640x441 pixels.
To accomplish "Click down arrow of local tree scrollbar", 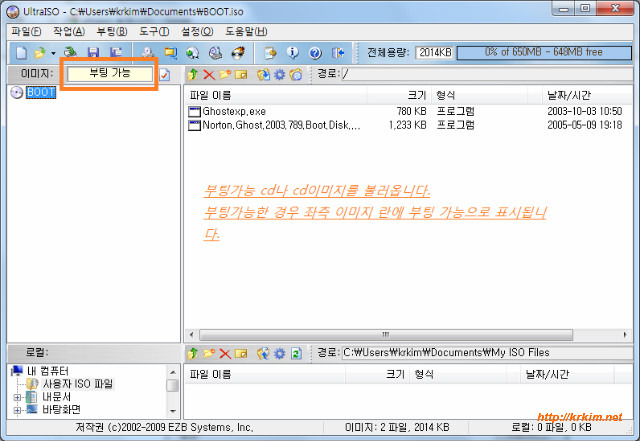I will coord(173,411).
